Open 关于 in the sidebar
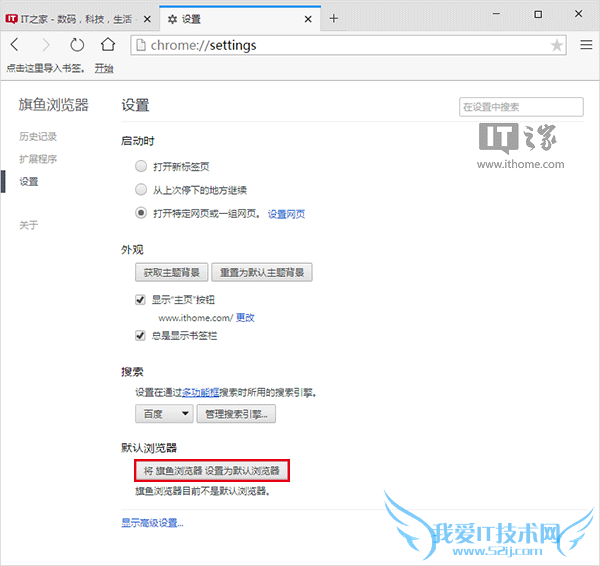Viewport: 600px width, 566px height. [x=29, y=225]
